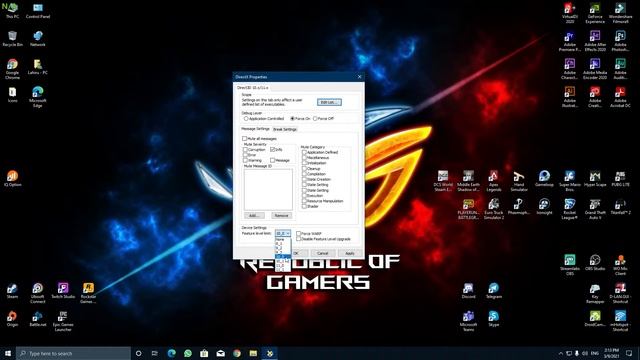Select the Force On debug layer option

tap(292, 118)
